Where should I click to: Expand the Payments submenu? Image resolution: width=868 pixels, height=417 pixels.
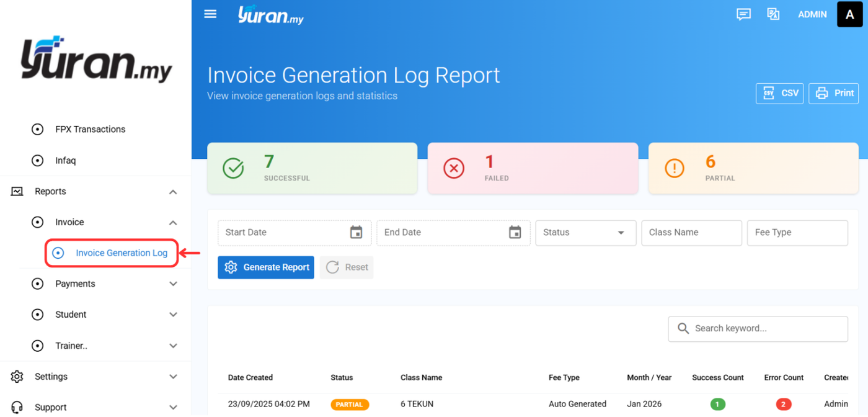pos(173,284)
